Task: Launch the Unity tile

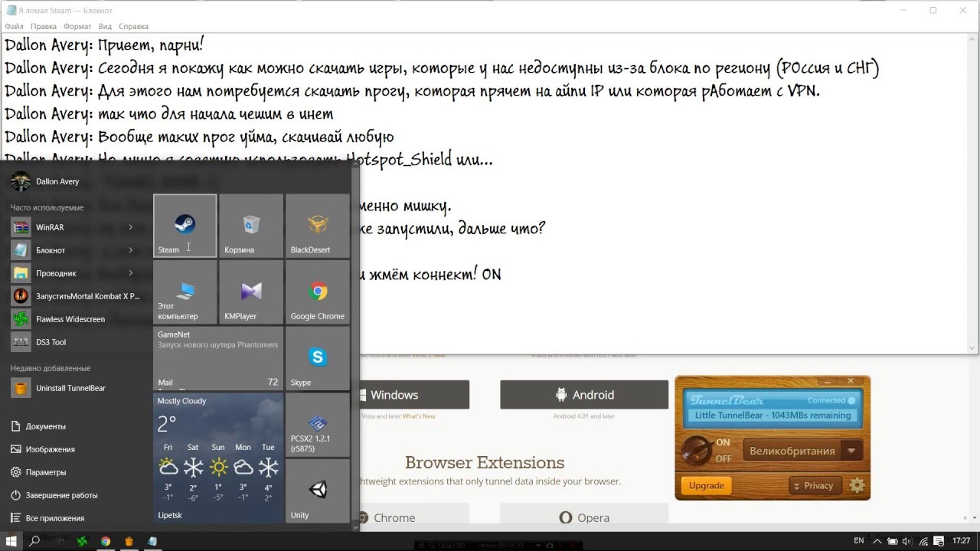Action: coord(318,491)
